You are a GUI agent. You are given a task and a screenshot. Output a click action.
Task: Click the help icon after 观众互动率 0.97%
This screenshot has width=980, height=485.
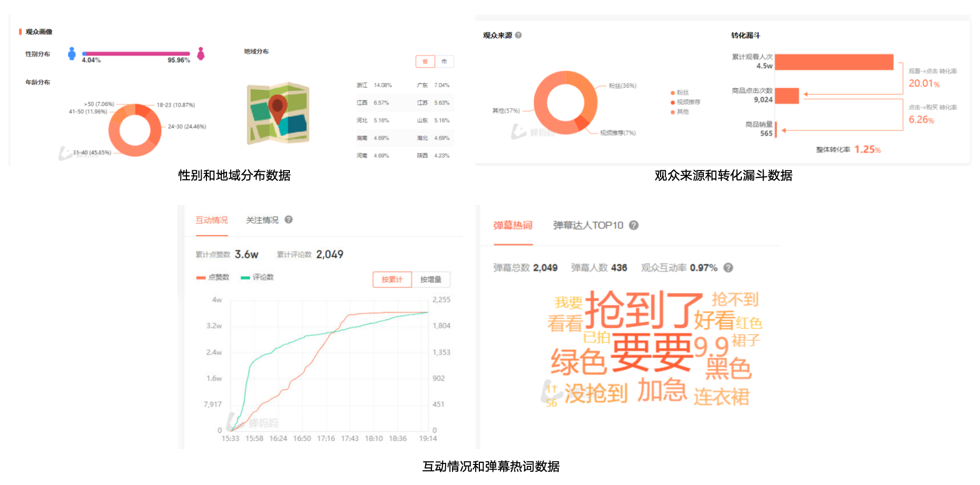click(728, 268)
